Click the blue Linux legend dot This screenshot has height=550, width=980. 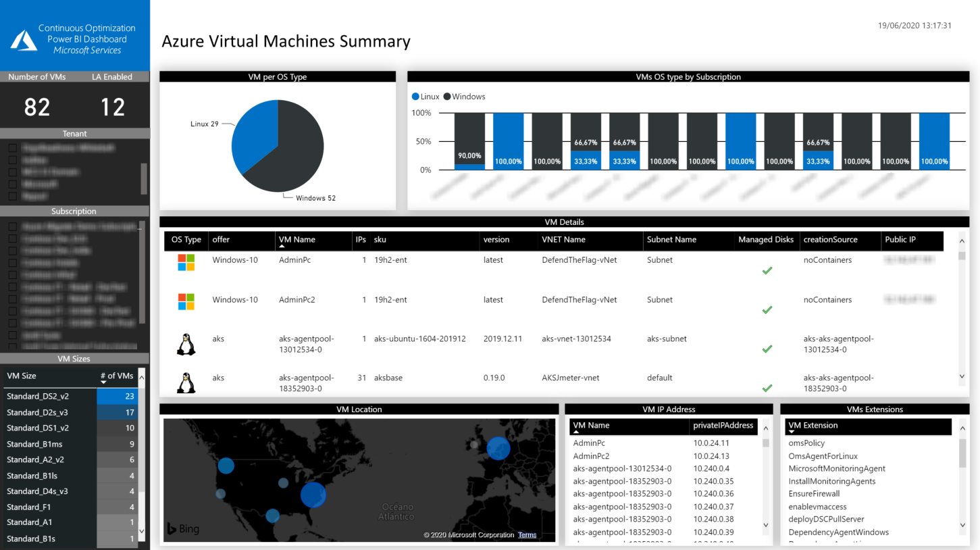pos(415,97)
